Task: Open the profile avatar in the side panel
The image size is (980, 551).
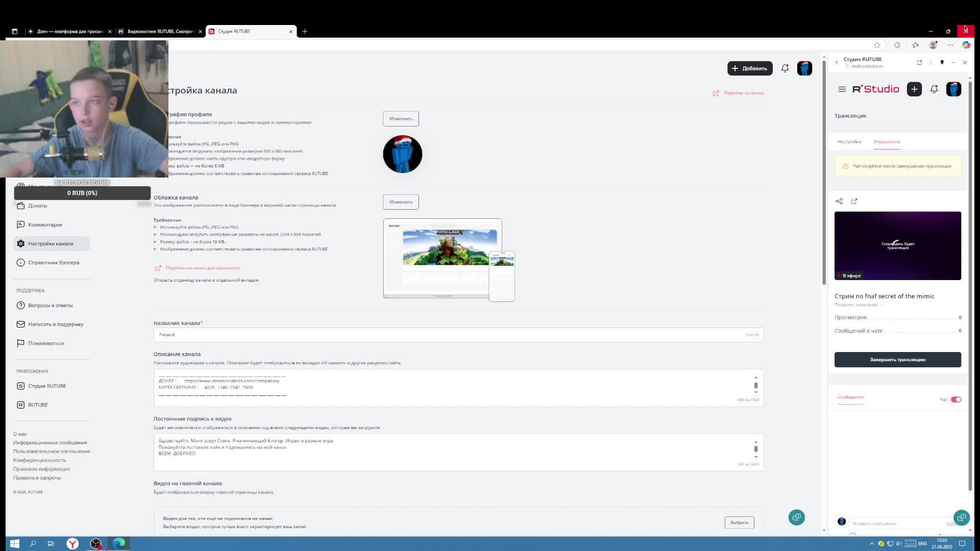Action: point(953,89)
